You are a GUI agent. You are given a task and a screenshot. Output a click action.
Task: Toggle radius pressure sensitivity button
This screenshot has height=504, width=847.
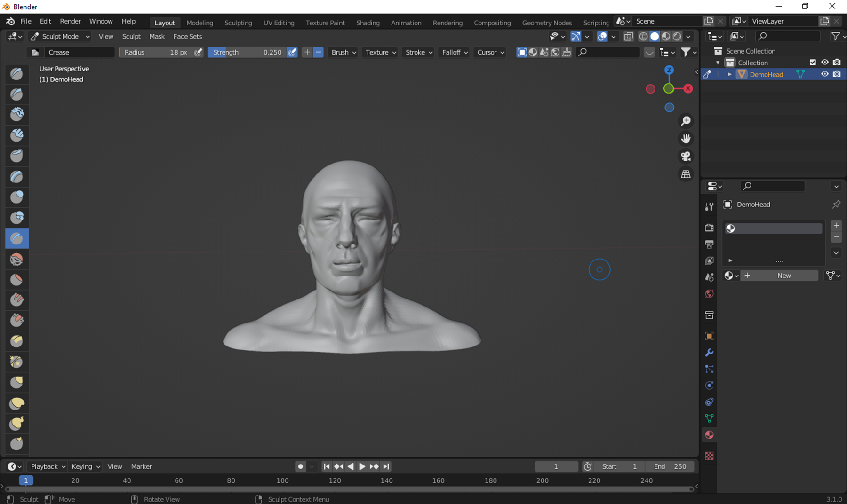(198, 52)
